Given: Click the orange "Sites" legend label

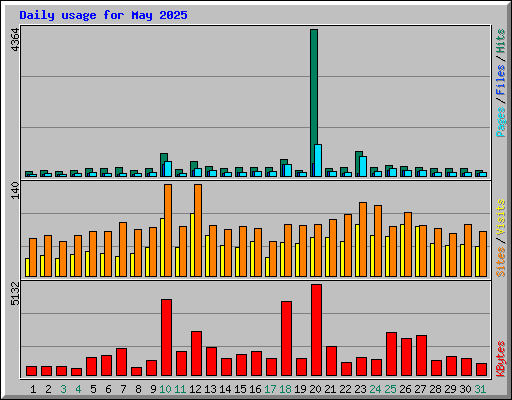Looking at the screenshot, I should click(500, 262).
